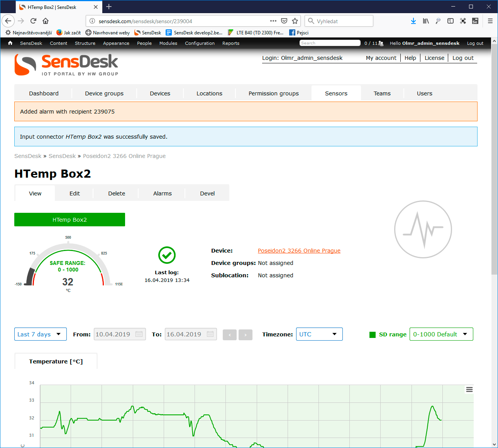Click the admin toolbar Search field
The width and height of the screenshot is (498, 448).
pyautogui.click(x=330, y=43)
